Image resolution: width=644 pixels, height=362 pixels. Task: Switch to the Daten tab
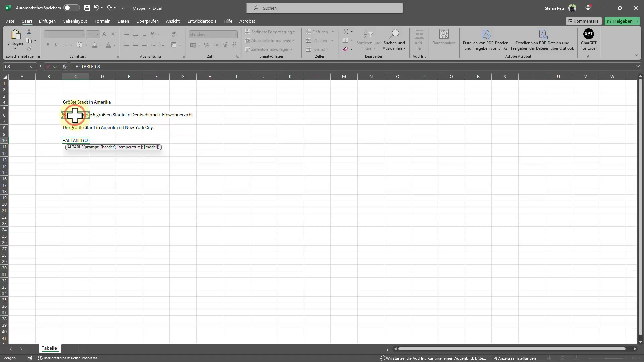coord(123,21)
